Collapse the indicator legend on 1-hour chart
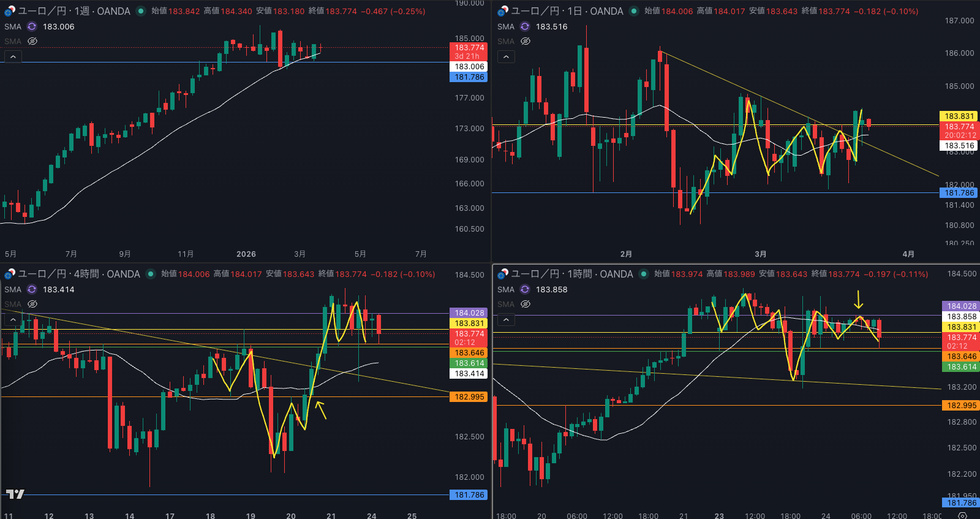Image resolution: width=980 pixels, height=519 pixels. [506, 320]
